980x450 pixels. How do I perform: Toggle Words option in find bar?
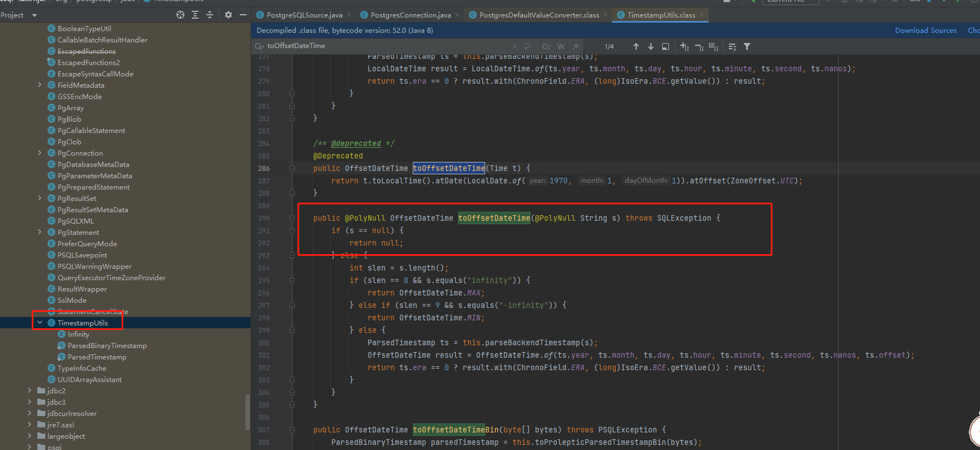pyautogui.click(x=561, y=46)
